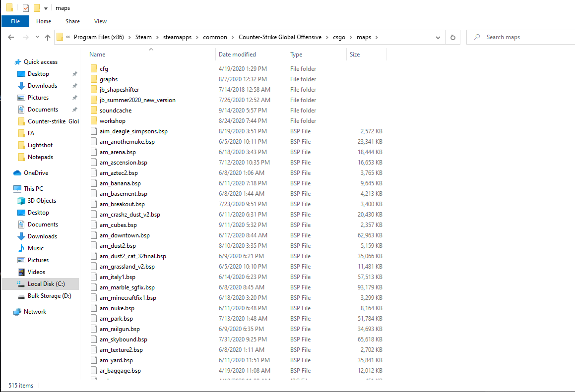Viewport: 575px width, 392px height.
Task: Select Local Disk (C:) drive
Action: click(46, 284)
